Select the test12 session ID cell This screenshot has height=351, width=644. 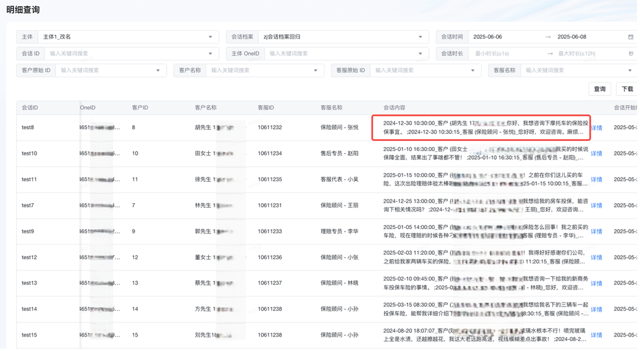[x=29, y=257]
